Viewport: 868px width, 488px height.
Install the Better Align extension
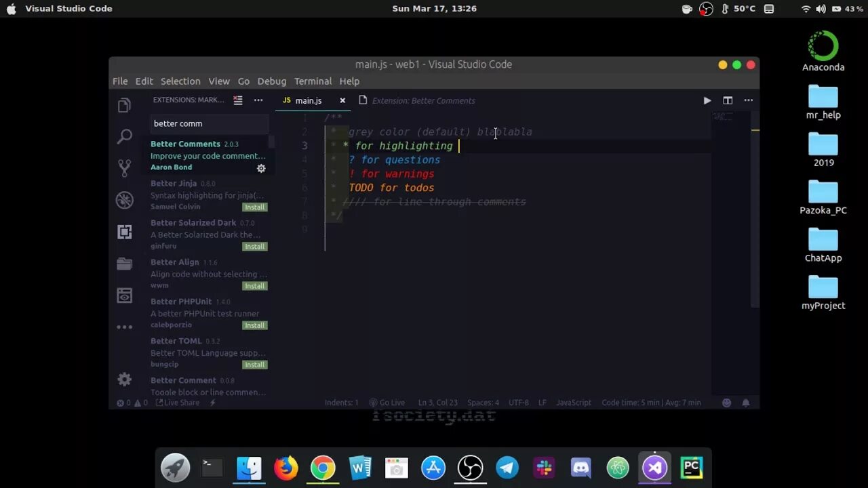click(x=255, y=286)
